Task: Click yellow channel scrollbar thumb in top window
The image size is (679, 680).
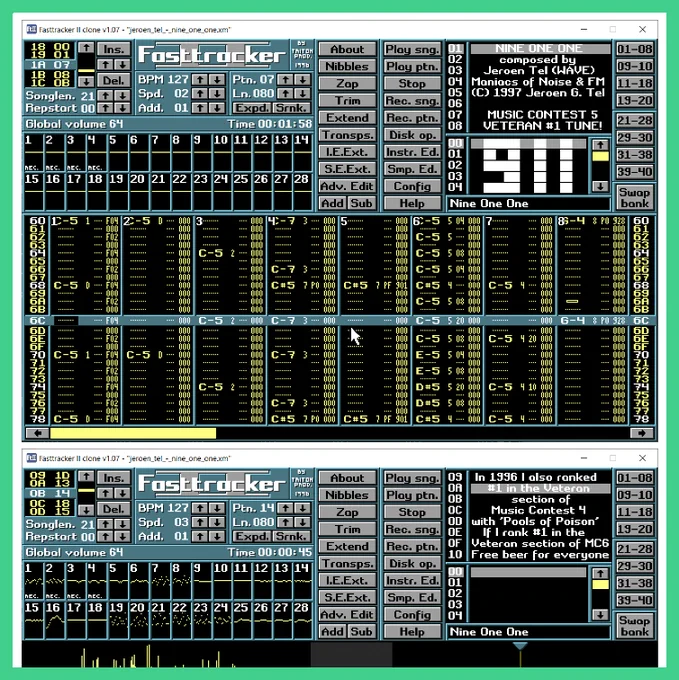Action: [133, 433]
